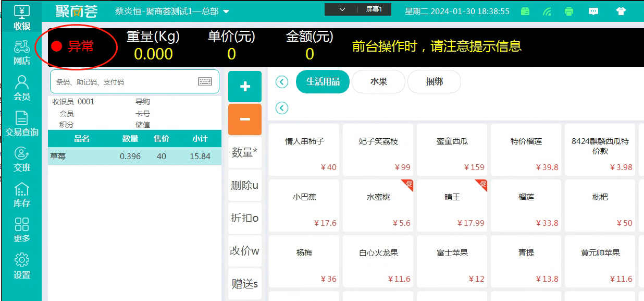Click the network signal status icon

click(x=547, y=11)
